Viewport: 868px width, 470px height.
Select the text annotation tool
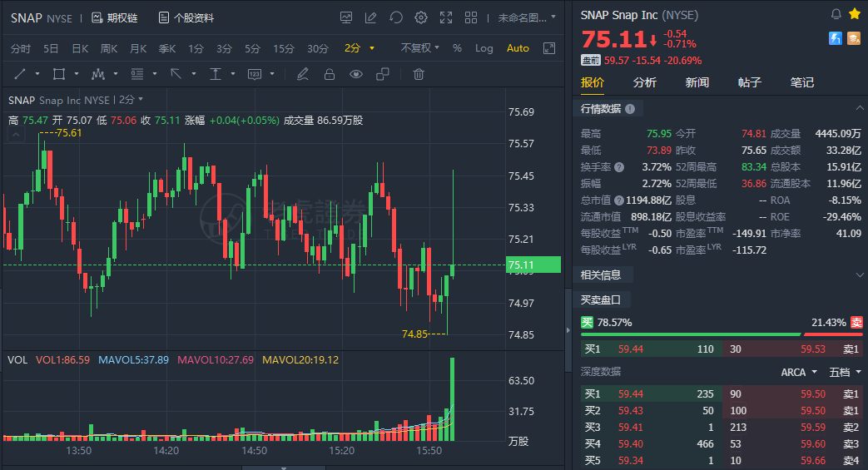[216, 74]
